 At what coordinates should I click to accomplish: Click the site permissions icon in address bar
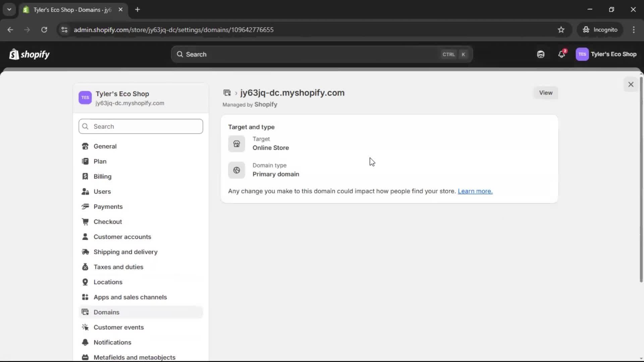[x=64, y=29]
